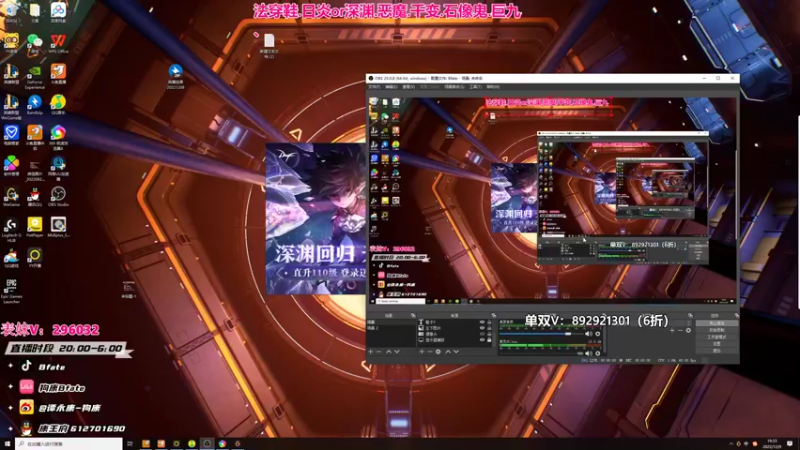800x450 pixels.
Task: Open the Windows Start button
Action: (7, 444)
